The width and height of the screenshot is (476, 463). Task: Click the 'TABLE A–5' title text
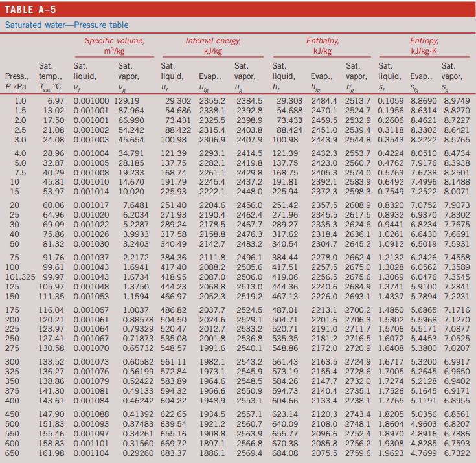tap(30, 10)
